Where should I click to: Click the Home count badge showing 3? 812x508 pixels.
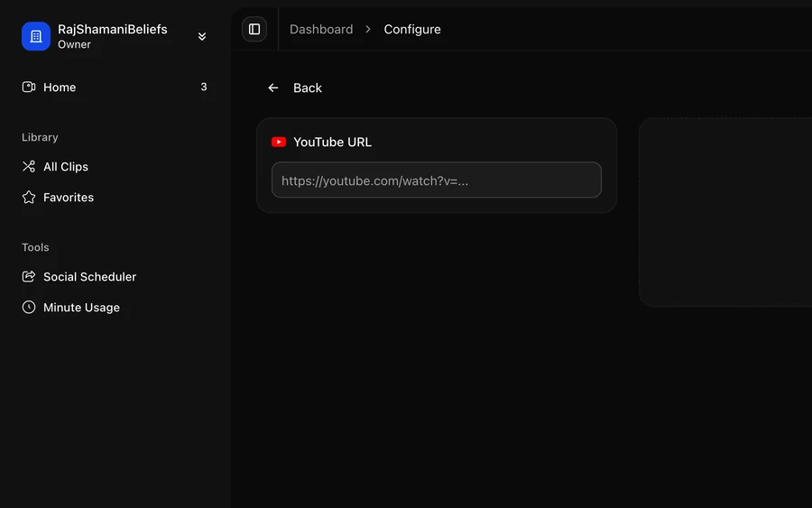[204, 87]
